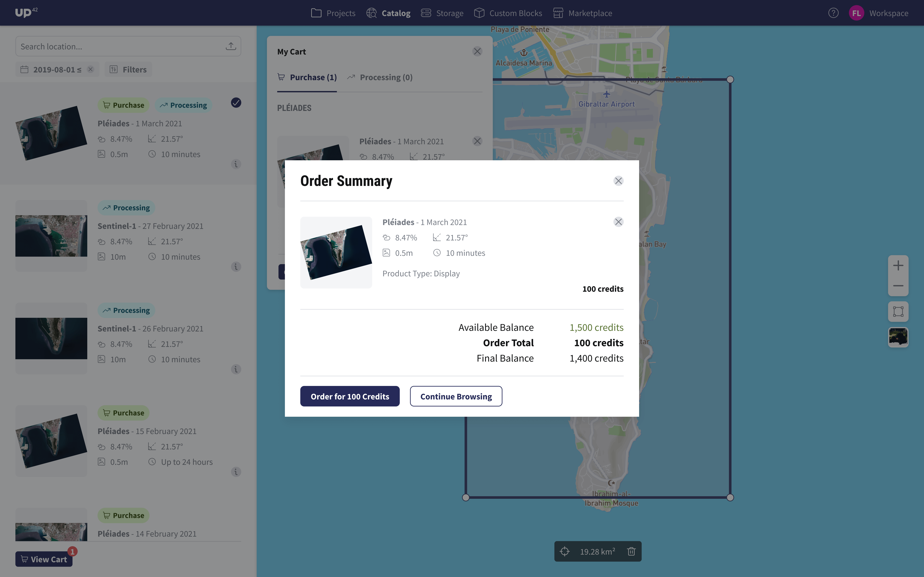Delete the drawn area with trash icon
The height and width of the screenshot is (577, 924).
[631, 551]
